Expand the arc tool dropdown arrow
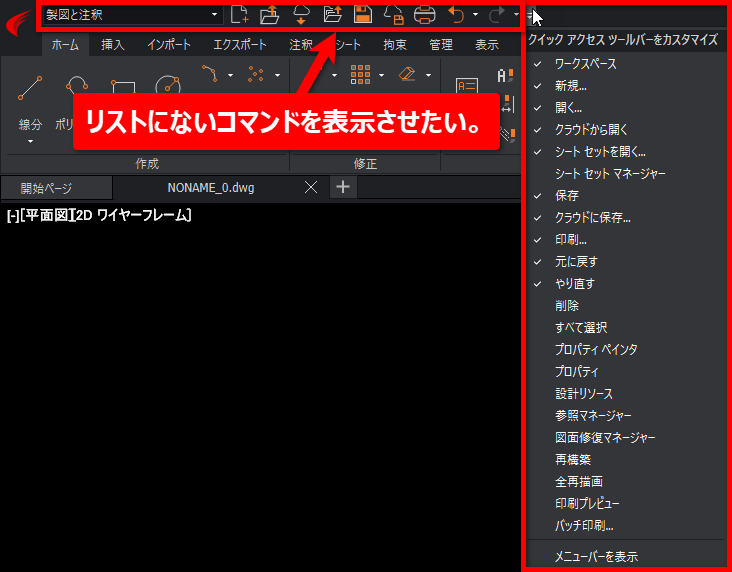The height and width of the screenshot is (572, 732). pos(230,75)
